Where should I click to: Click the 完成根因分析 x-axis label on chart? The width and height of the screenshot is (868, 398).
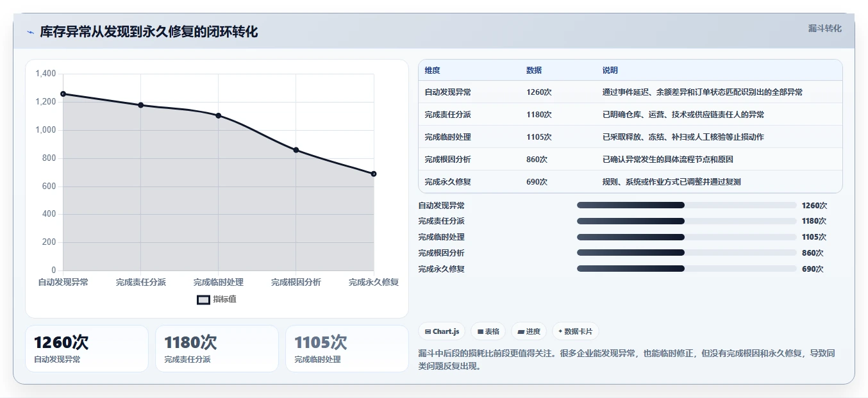[x=296, y=282]
